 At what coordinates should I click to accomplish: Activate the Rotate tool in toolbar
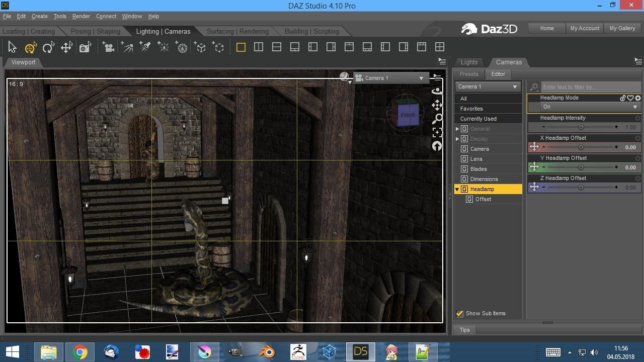pos(48,47)
